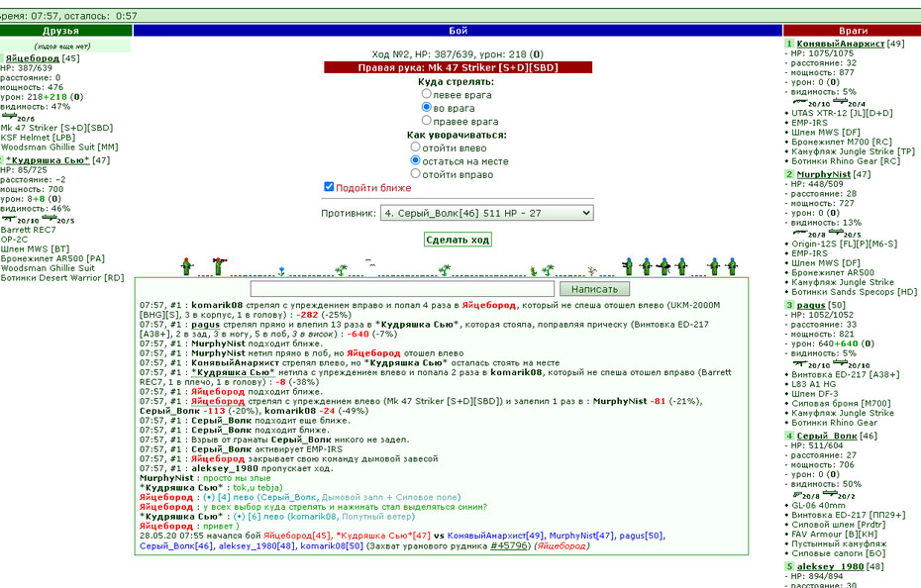Viewport: 921px width, 588px height.
Task: Open the Противник opponent dropdown
Action: [x=487, y=213]
